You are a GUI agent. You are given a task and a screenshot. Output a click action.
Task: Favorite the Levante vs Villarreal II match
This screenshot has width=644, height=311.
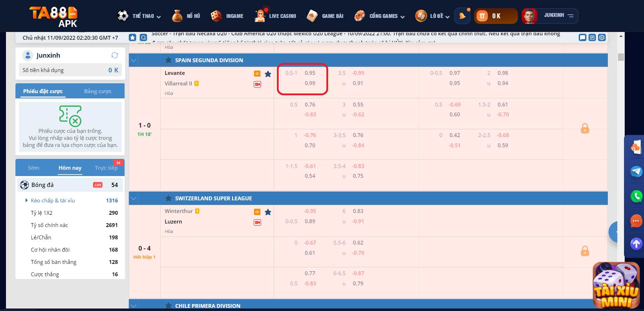coord(268,74)
